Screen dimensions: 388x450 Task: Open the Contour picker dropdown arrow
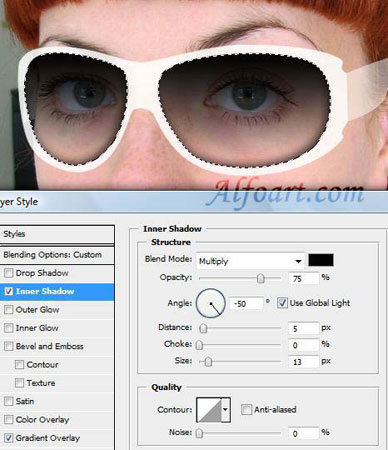[226, 410]
